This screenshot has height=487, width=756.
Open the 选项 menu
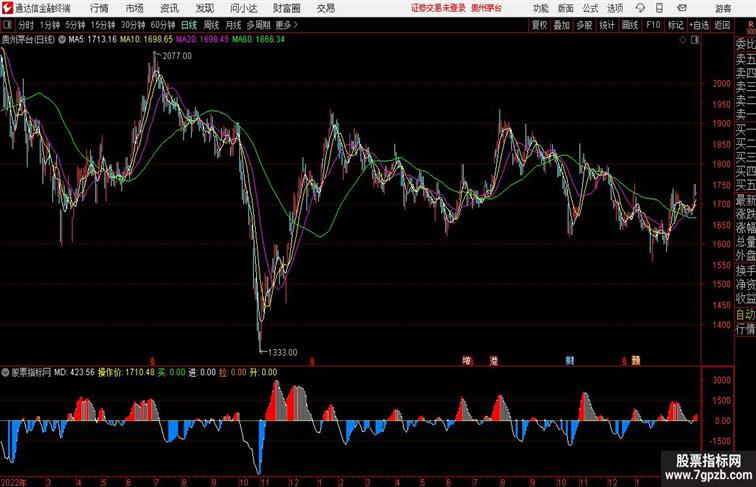point(615,8)
